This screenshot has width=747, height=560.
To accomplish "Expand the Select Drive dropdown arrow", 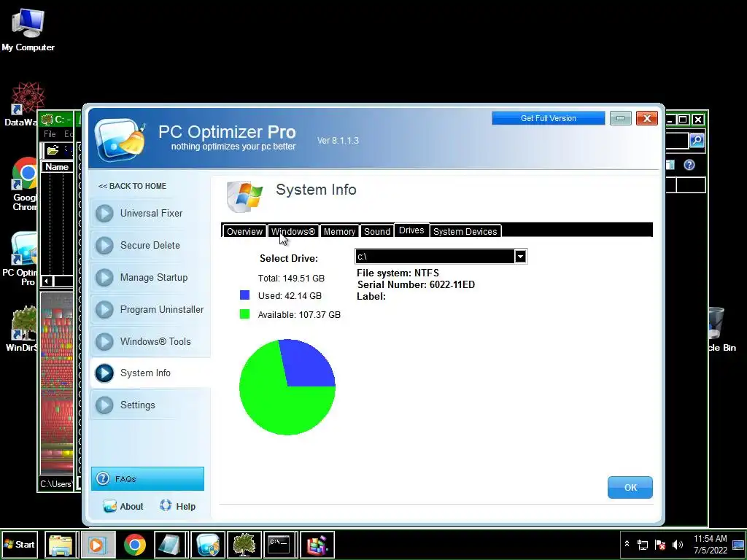I will click(520, 256).
